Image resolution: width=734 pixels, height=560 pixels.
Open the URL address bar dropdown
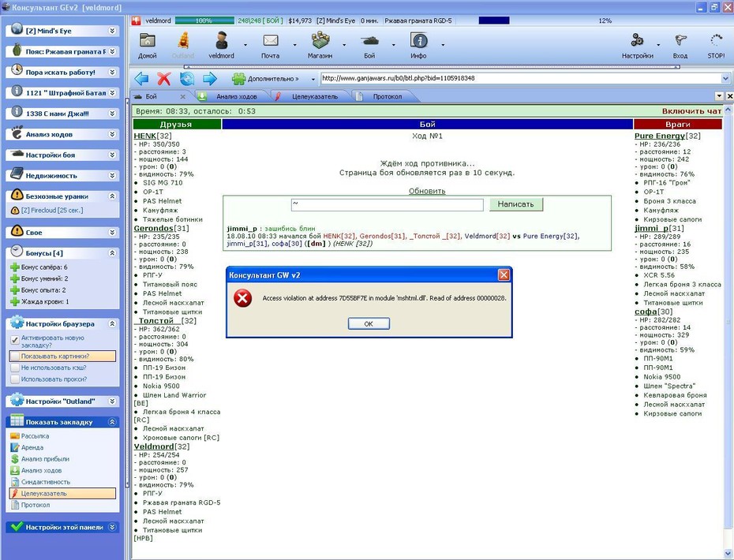pyautogui.click(x=725, y=79)
